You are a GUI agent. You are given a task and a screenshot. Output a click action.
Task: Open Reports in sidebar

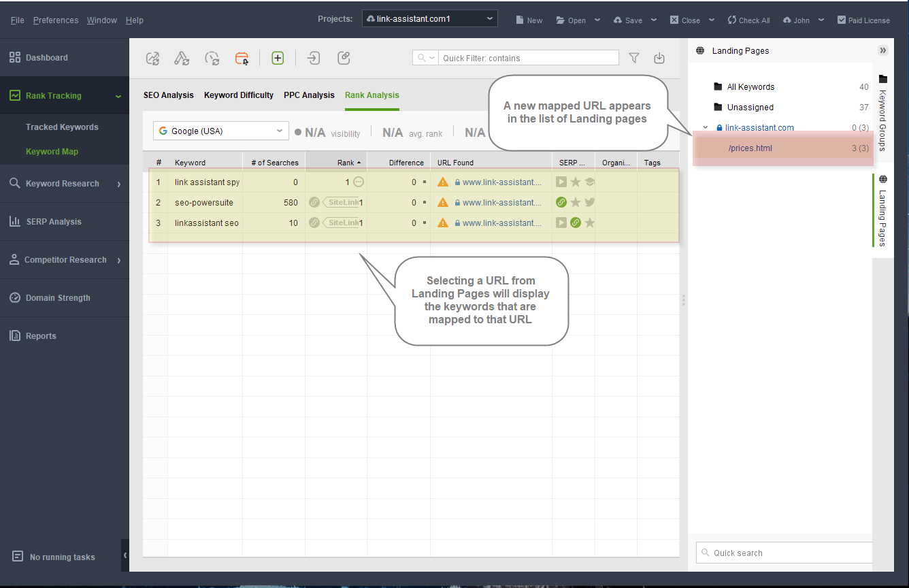[65, 336]
